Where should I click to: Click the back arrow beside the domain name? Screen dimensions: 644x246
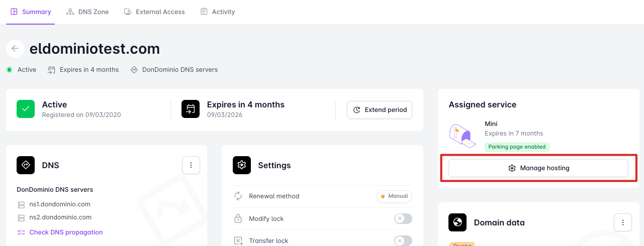pyautogui.click(x=15, y=49)
